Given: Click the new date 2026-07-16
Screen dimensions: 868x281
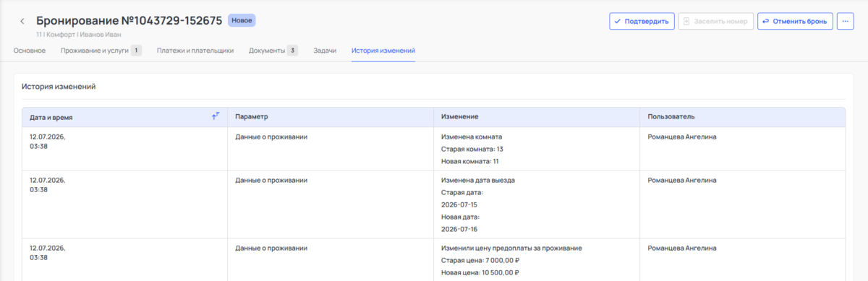Looking at the screenshot, I should click(x=459, y=229).
